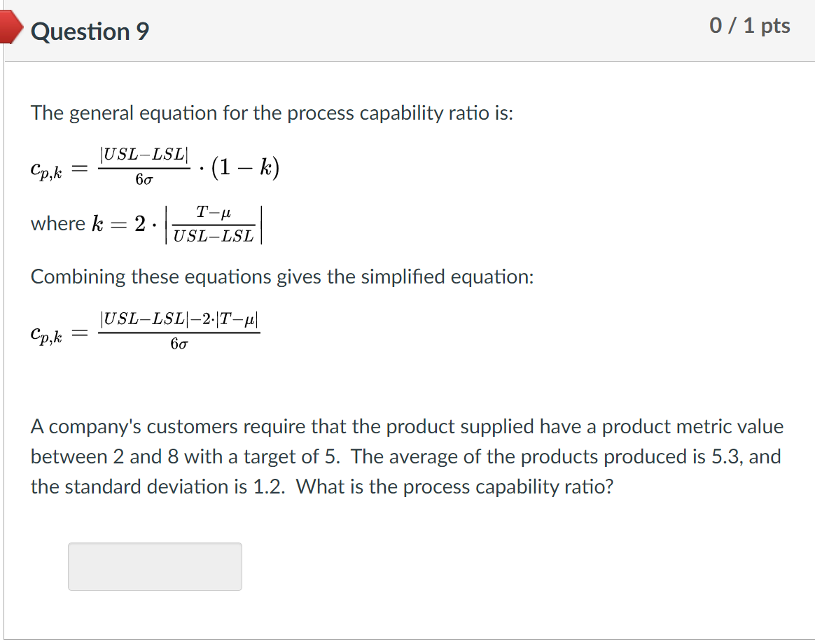The image size is (815, 644).
Task: Select the Cp,k general equation
Action: [x=154, y=166]
